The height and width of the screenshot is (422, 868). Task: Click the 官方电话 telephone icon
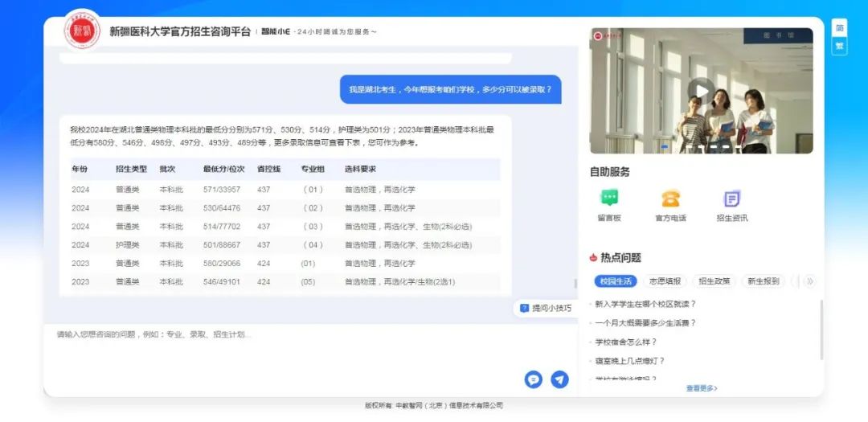coord(670,199)
